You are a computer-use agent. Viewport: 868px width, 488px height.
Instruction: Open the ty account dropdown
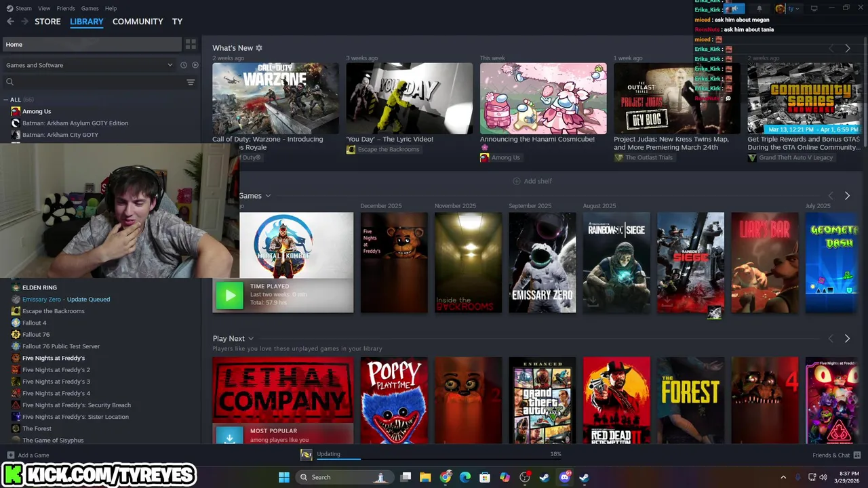[788, 9]
